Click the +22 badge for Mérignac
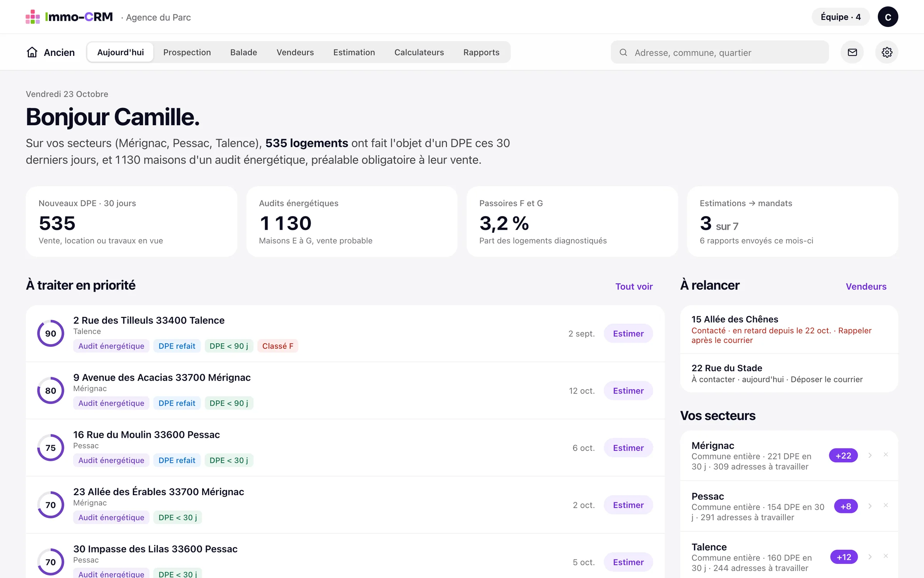Viewport: 924px width, 578px height. [843, 455]
